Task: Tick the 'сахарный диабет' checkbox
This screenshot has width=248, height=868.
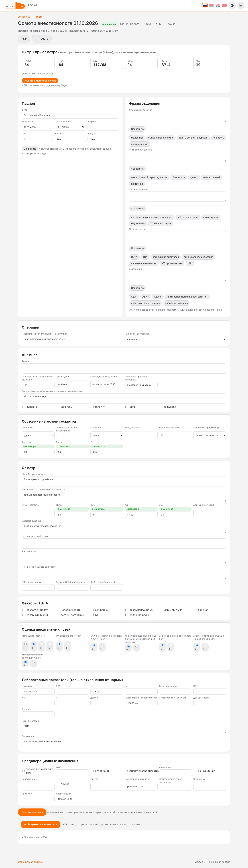Action: (24, 615)
